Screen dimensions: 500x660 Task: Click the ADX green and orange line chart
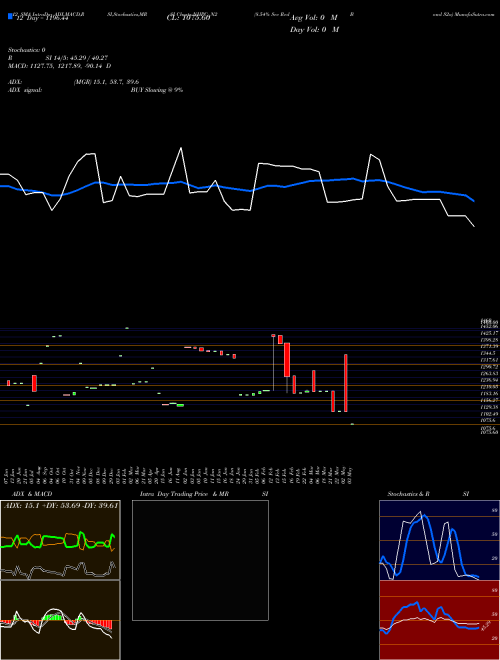pyautogui.click(x=60, y=541)
